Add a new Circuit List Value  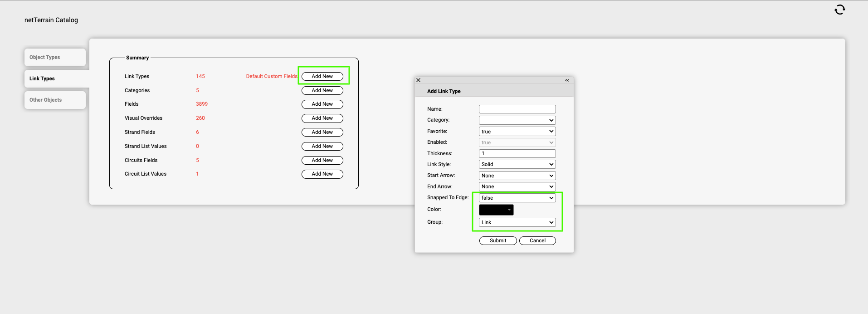click(322, 174)
